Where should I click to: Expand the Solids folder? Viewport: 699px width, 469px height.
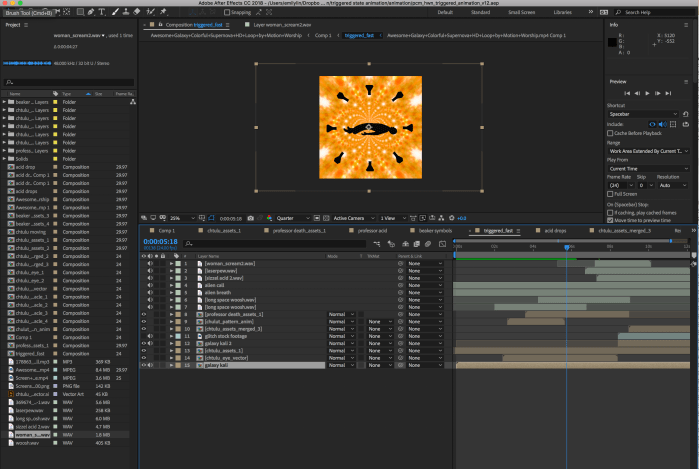(4, 159)
